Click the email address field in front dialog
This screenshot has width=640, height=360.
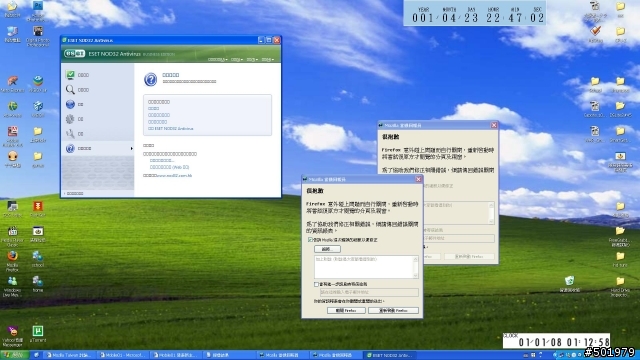coord(369,292)
